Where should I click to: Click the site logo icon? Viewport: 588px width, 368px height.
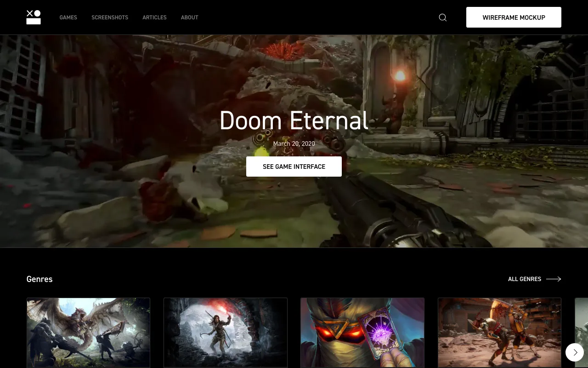(34, 17)
